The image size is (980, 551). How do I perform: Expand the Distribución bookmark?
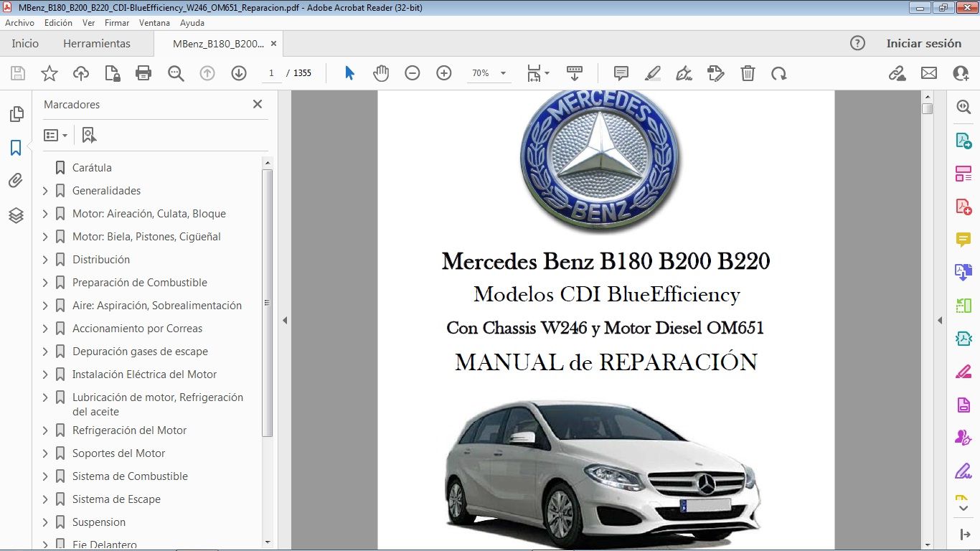click(44, 259)
